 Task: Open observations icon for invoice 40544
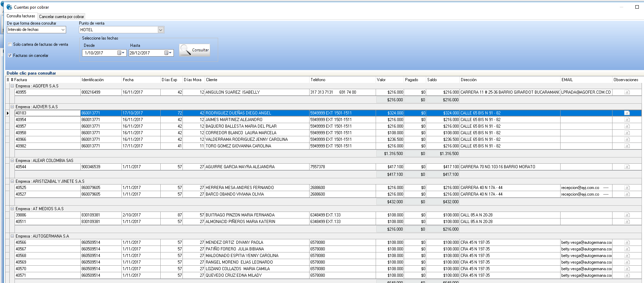[x=627, y=167]
